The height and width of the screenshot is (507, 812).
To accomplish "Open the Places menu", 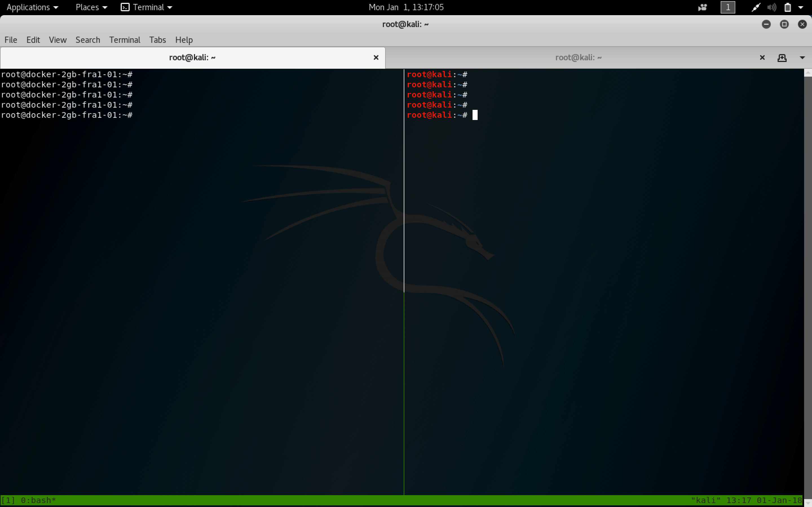I will click(91, 7).
